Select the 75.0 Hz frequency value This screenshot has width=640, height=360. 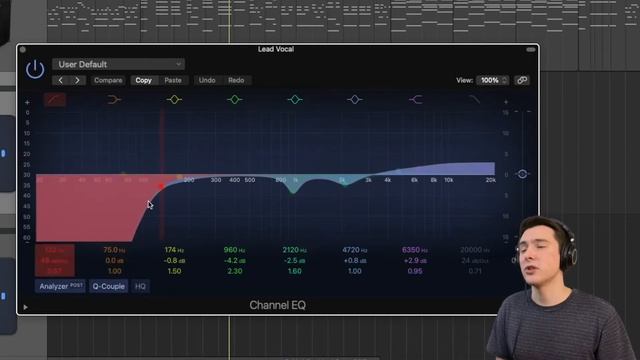pyautogui.click(x=114, y=250)
